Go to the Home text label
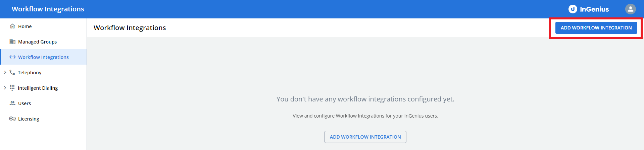644x150 pixels. tap(25, 26)
